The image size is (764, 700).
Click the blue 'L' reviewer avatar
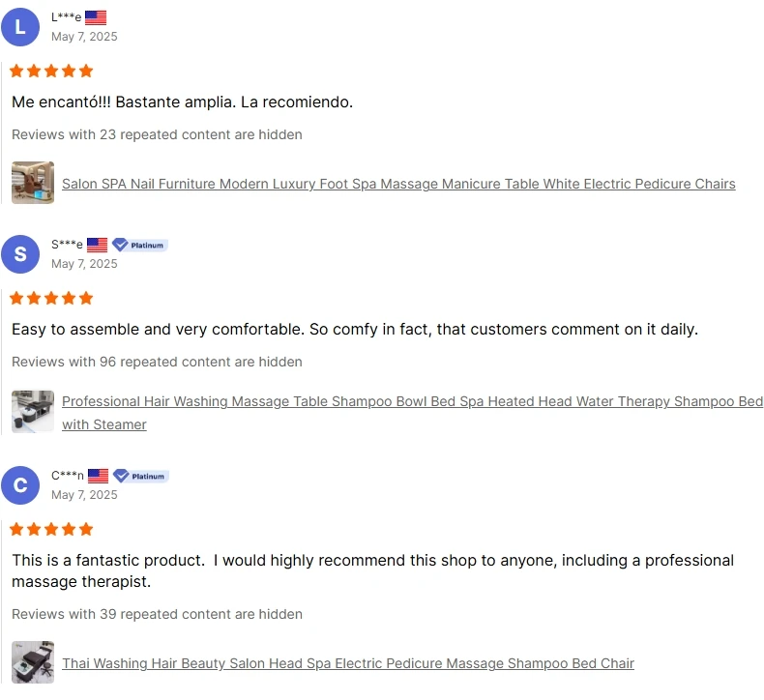point(20,26)
